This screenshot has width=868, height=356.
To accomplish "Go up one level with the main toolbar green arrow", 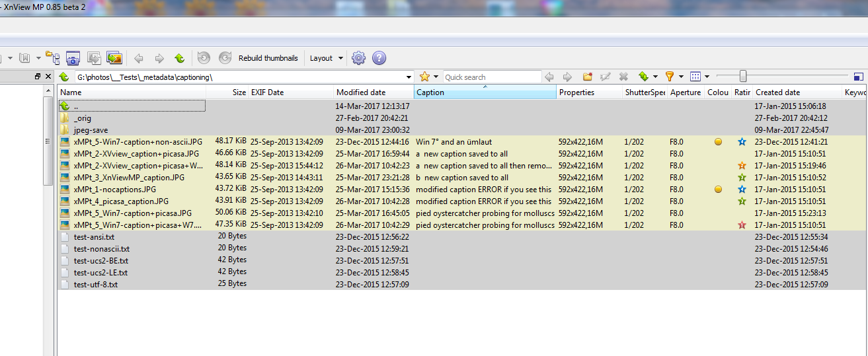I will (179, 58).
